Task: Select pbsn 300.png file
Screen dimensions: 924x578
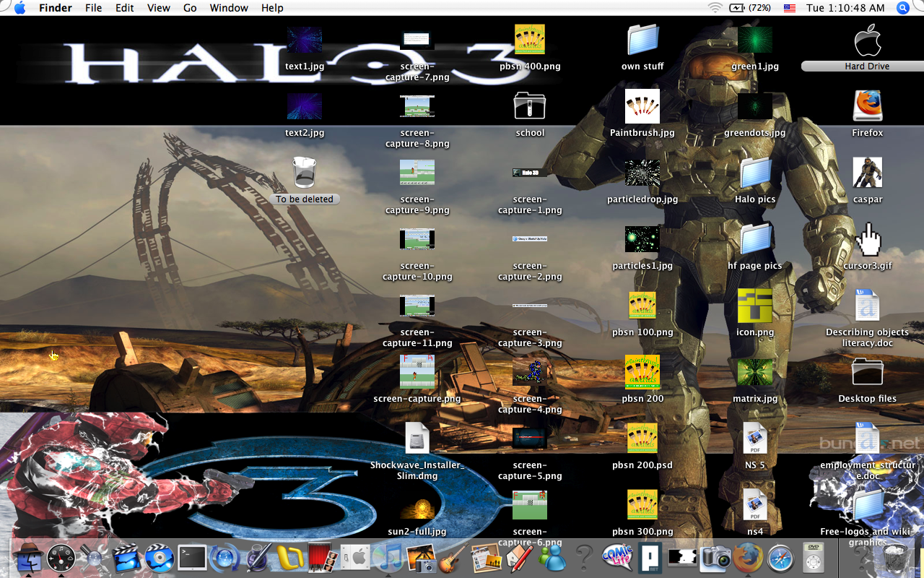Action: (x=642, y=506)
